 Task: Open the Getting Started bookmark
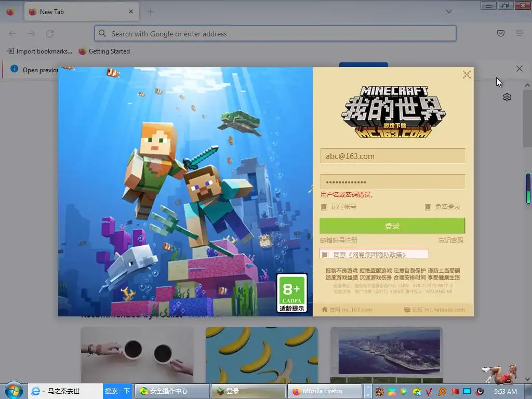click(x=104, y=51)
